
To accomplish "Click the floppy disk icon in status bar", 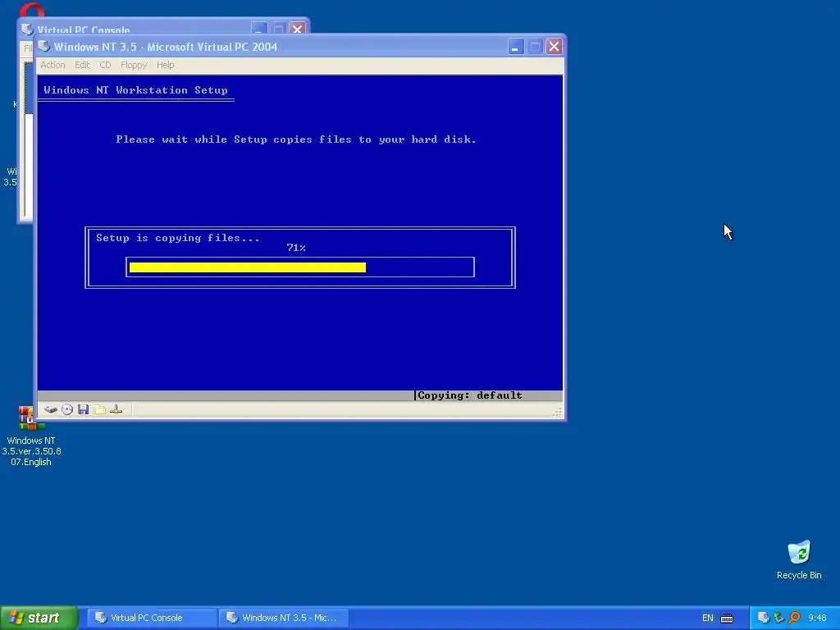I will point(83,410).
